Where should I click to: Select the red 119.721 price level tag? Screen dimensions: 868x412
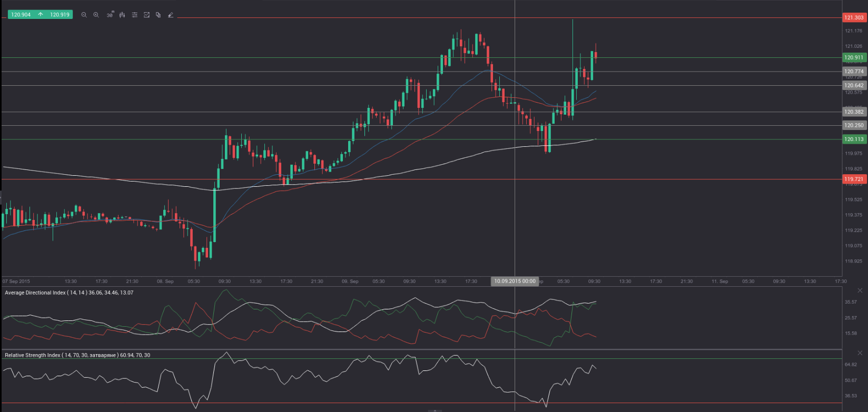pyautogui.click(x=854, y=179)
